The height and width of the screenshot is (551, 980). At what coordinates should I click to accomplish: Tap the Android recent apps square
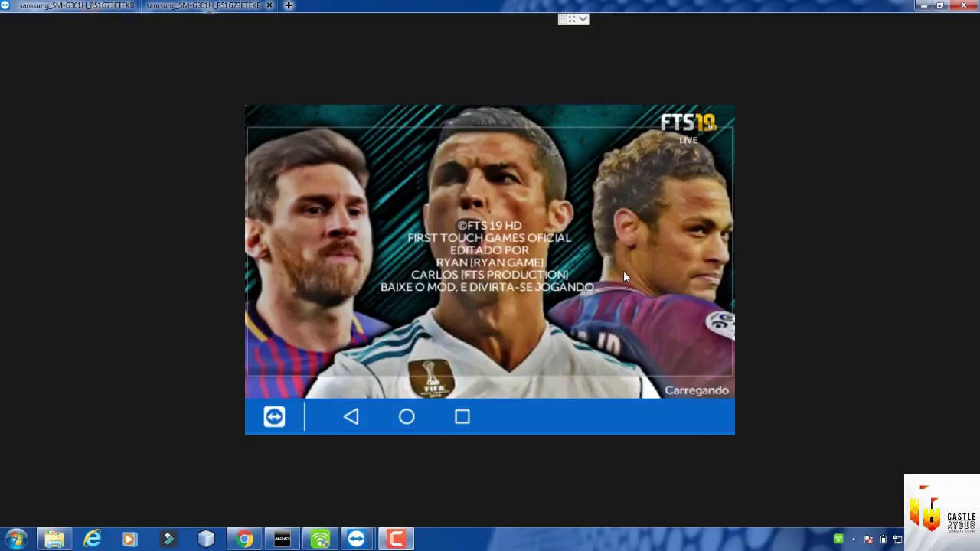click(x=462, y=416)
